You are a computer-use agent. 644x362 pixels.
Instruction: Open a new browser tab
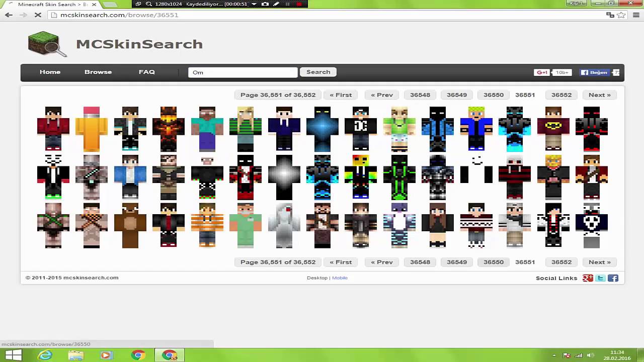(109, 4)
